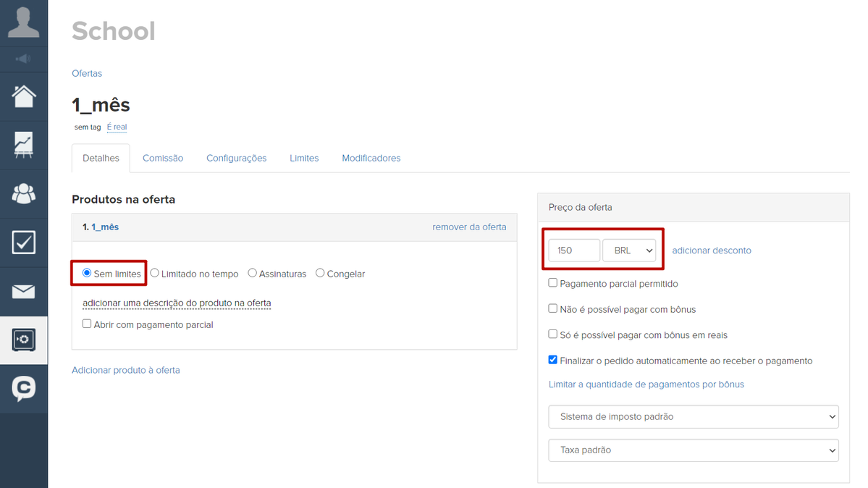Open the user profile avatar icon
This screenshot has width=868, height=488.
pyautogui.click(x=23, y=22)
